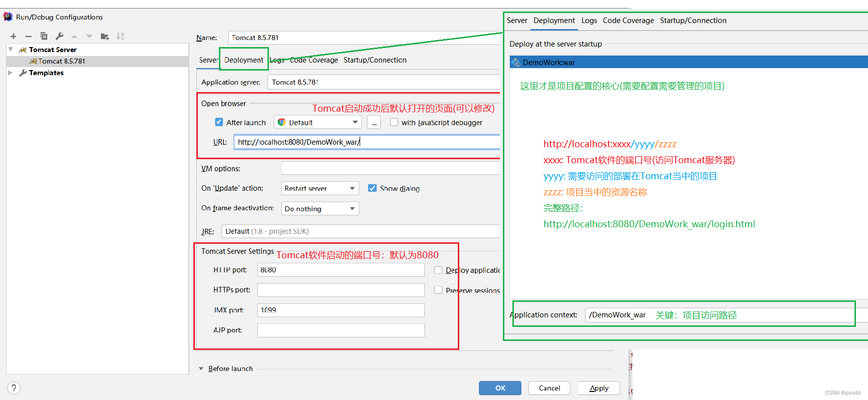
Task: Focus the AJP port field
Action: click(341, 330)
